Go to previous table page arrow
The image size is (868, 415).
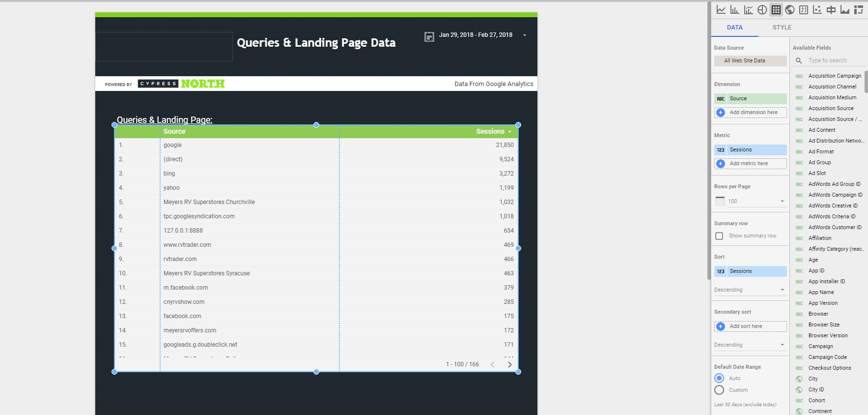[x=492, y=364]
